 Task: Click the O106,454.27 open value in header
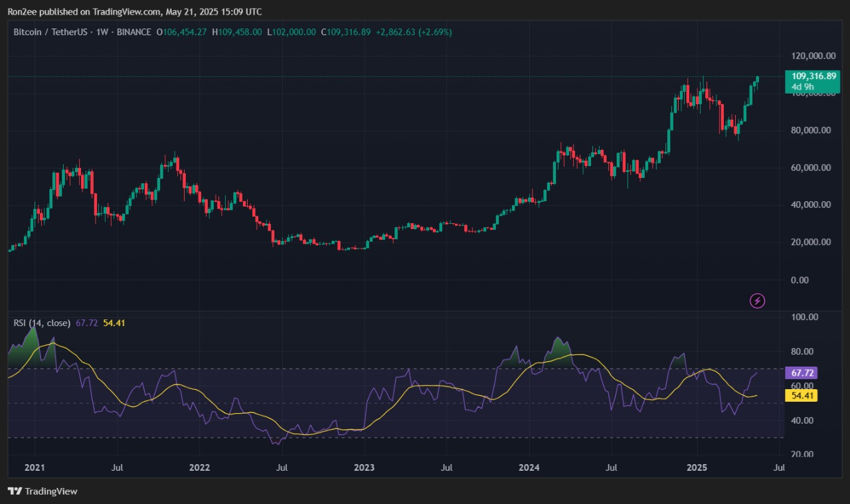(181, 32)
